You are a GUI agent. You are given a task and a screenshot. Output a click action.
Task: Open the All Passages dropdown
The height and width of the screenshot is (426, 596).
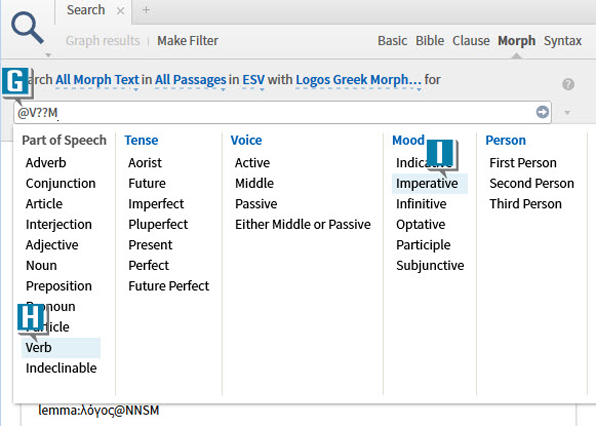point(190,80)
